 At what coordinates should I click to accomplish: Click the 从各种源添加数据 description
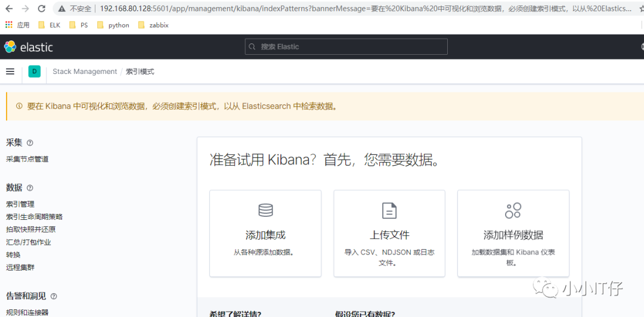(265, 252)
